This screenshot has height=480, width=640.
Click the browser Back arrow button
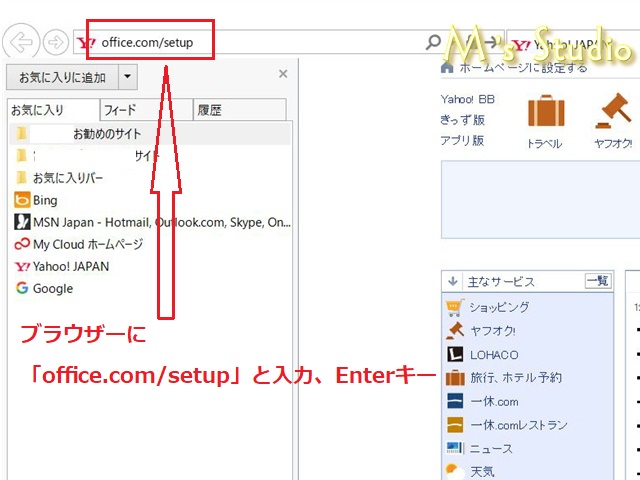(21, 42)
